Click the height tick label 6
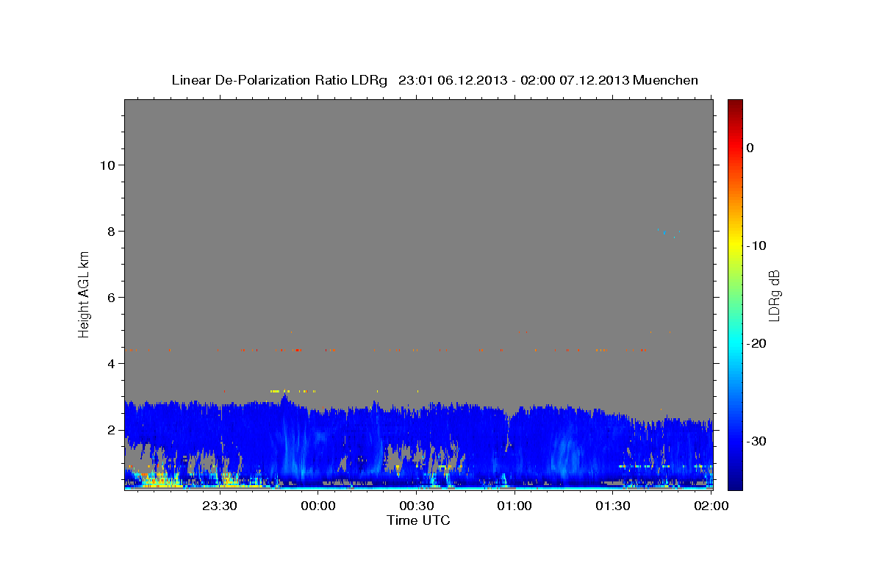 [110, 297]
